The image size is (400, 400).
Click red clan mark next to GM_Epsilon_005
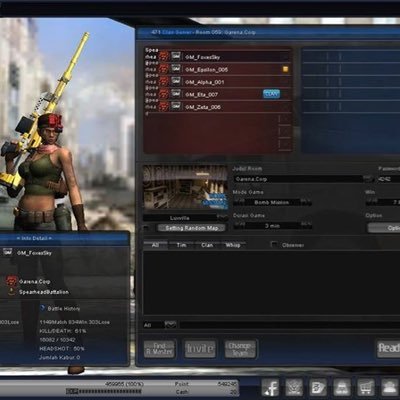(164, 69)
